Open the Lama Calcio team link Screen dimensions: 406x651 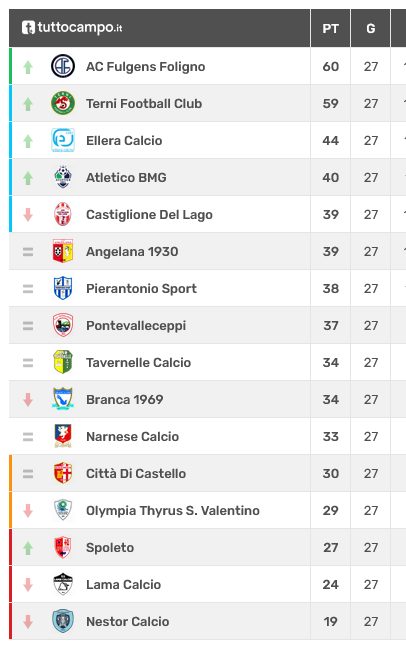[x=123, y=585]
